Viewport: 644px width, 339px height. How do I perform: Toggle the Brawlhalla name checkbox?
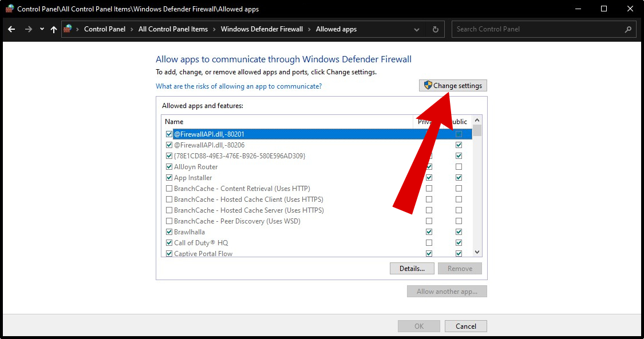coord(169,232)
